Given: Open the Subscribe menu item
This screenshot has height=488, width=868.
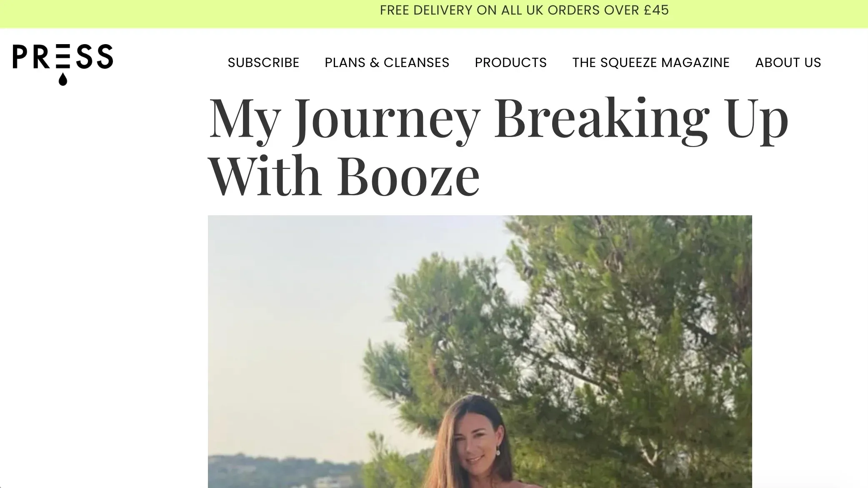Looking at the screenshot, I should click(x=263, y=62).
